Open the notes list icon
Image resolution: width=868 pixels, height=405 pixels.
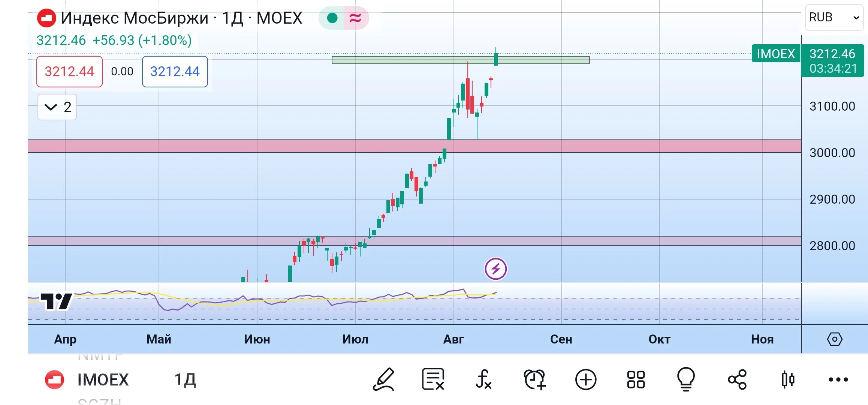click(433, 379)
